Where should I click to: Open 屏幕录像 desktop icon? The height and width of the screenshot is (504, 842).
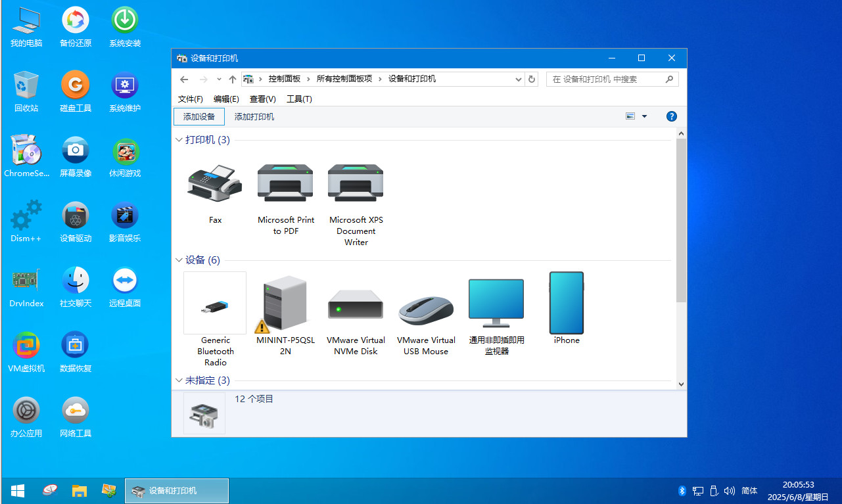[x=76, y=156]
